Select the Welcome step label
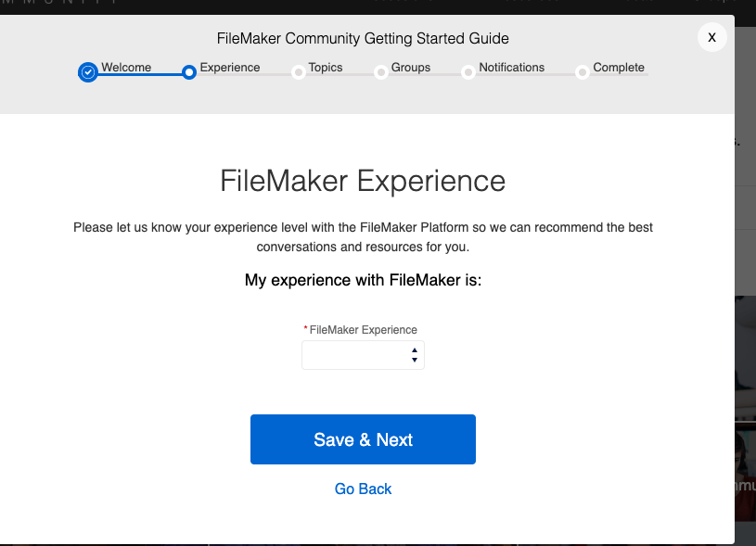Screen dimensions: 756x546 tap(126, 68)
